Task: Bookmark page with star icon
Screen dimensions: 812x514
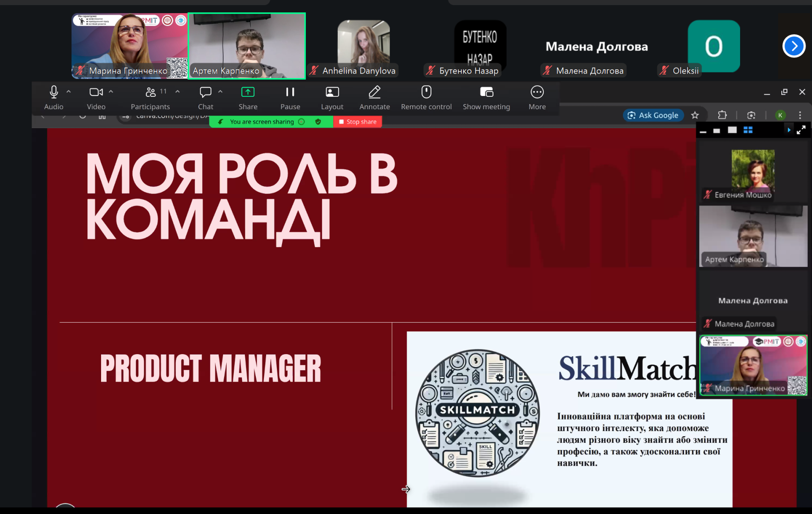Action: pos(695,115)
